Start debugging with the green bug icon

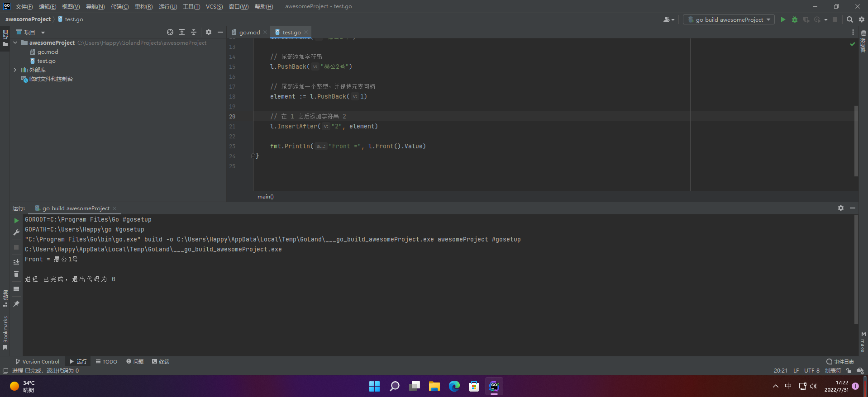(795, 19)
